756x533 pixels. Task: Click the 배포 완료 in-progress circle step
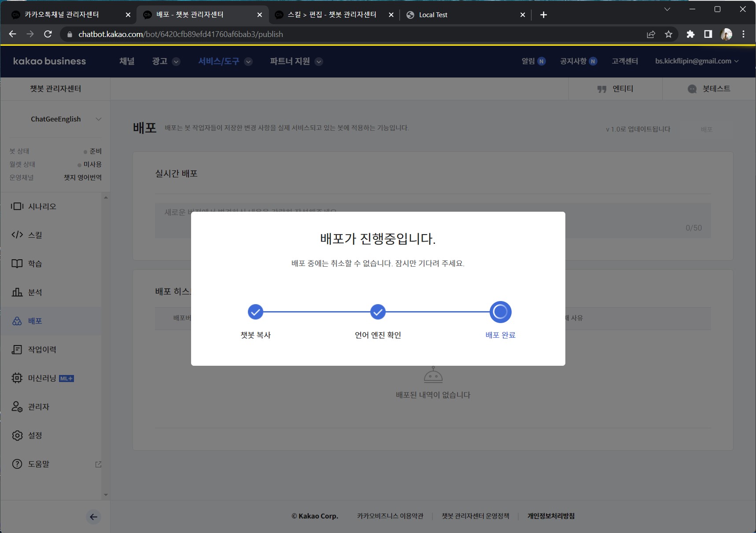(500, 312)
